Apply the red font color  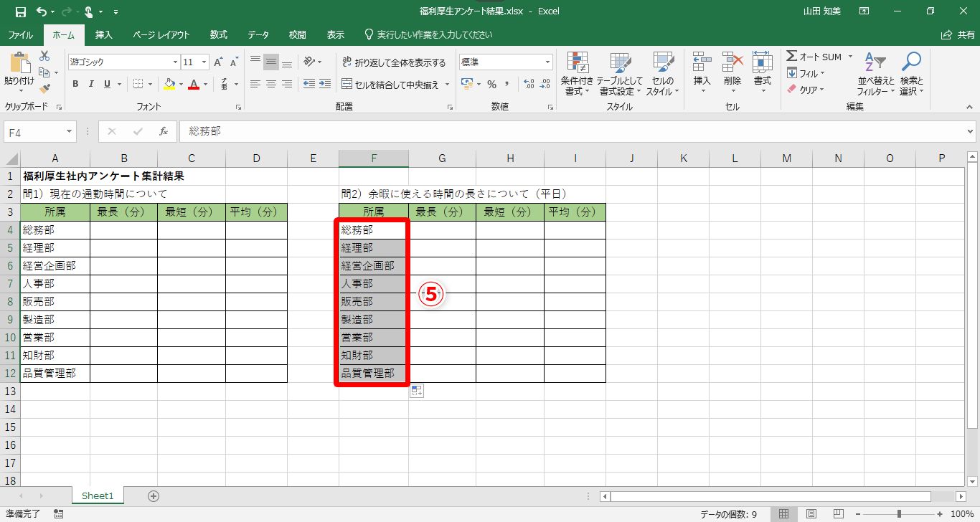[193, 84]
